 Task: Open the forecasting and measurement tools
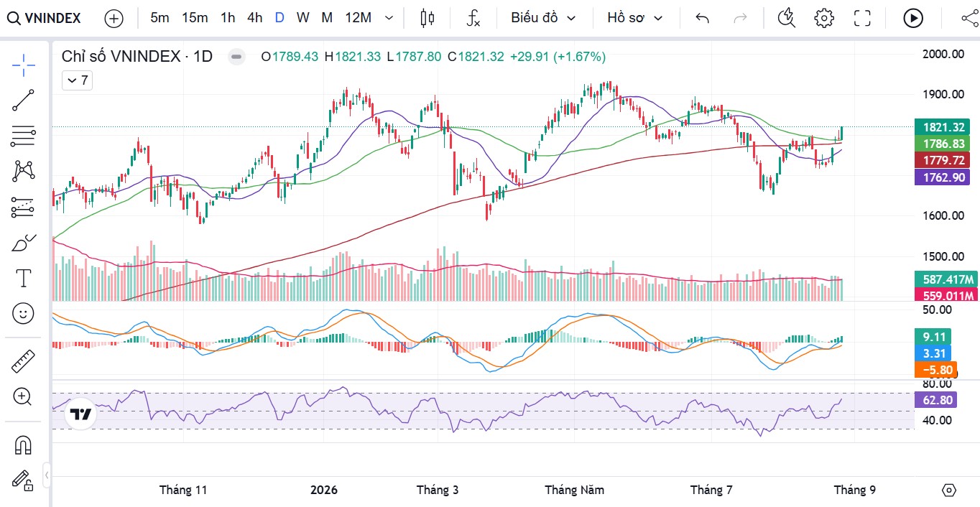(x=23, y=208)
